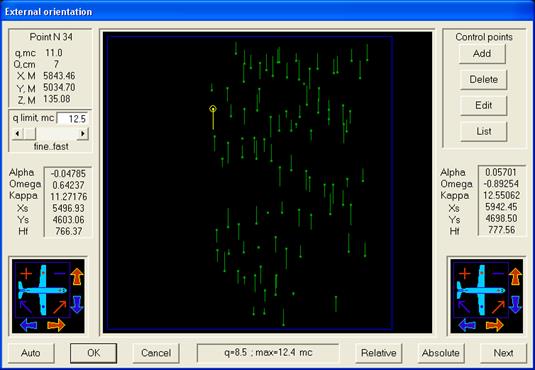
Task: Click the Auto button
Action: (x=31, y=353)
